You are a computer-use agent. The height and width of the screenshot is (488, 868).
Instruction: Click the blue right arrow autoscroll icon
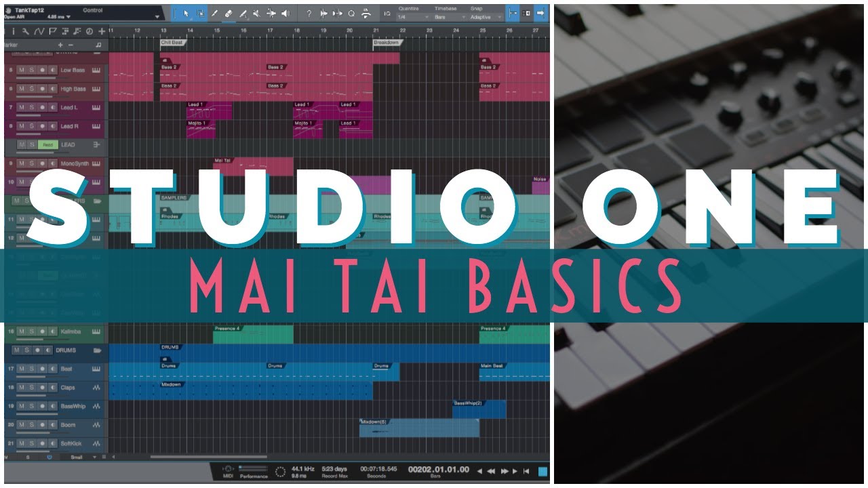click(x=540, y=13)
